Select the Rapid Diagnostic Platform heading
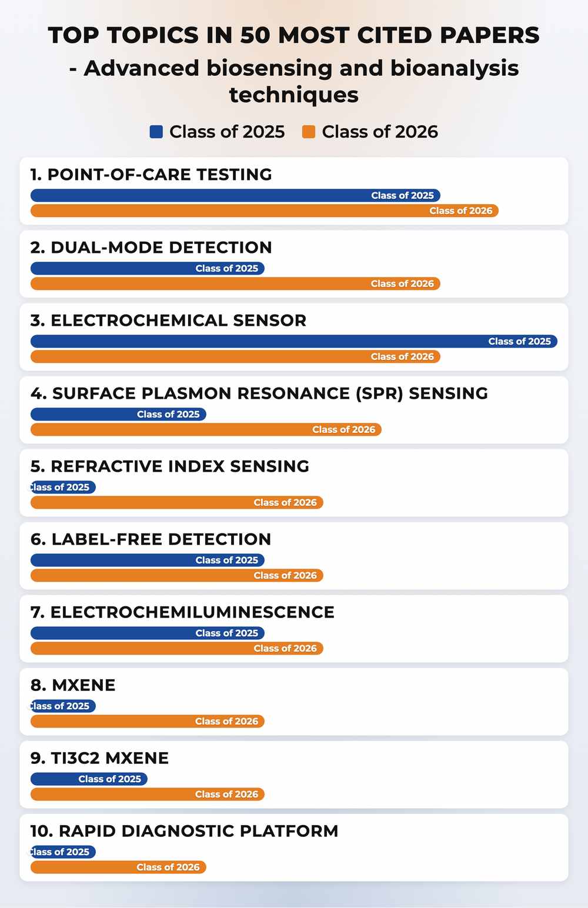The height and width of the screenshot is (908, 588). click(x=184, y=831)
